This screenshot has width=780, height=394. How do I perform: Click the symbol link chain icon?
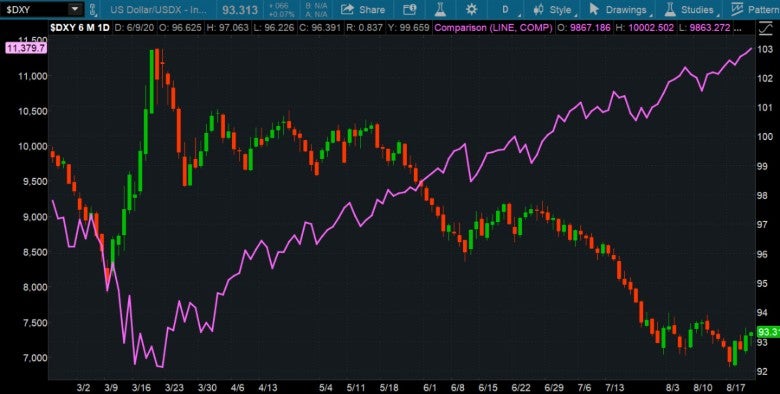pos(92,9)
